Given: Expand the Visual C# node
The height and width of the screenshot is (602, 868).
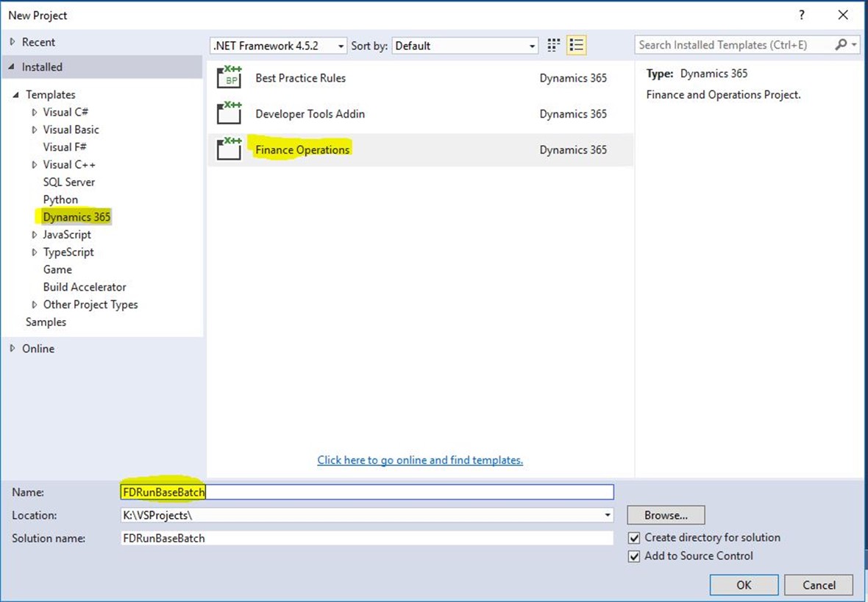Looking at the screenshot, I should [35, 113].
